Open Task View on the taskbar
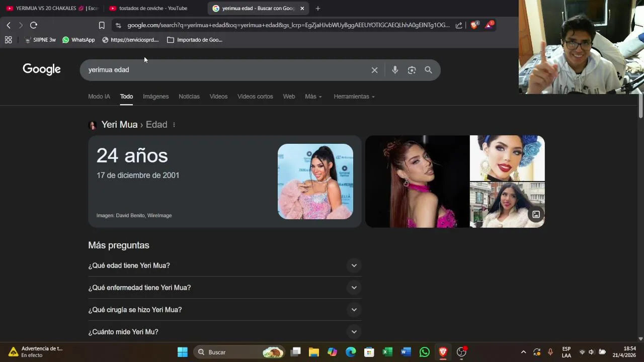This screenshot has width=644, height=362. (296, 352)
